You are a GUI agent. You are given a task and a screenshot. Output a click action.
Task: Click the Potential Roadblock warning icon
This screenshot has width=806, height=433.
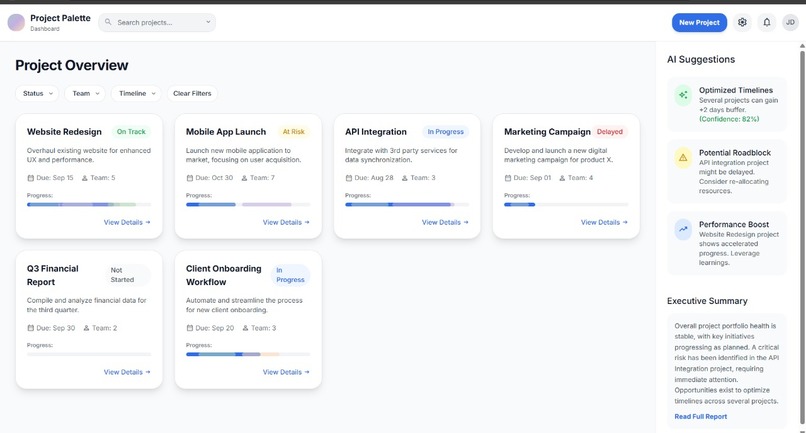click(x=683, y=158)
